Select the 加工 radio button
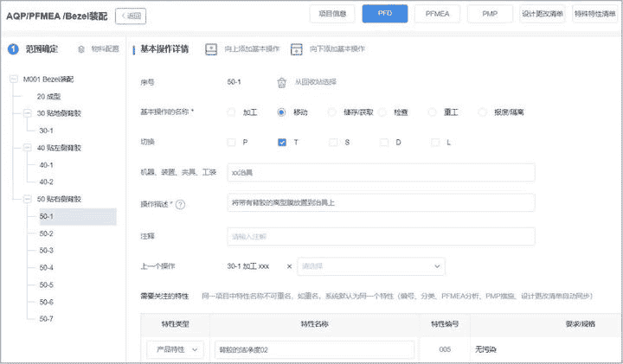 231,112
